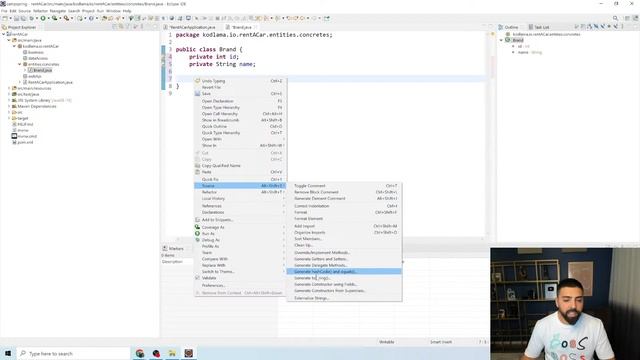
Task: Choose Generate hashCode() and equals() entry
Action: pos(344,271)
